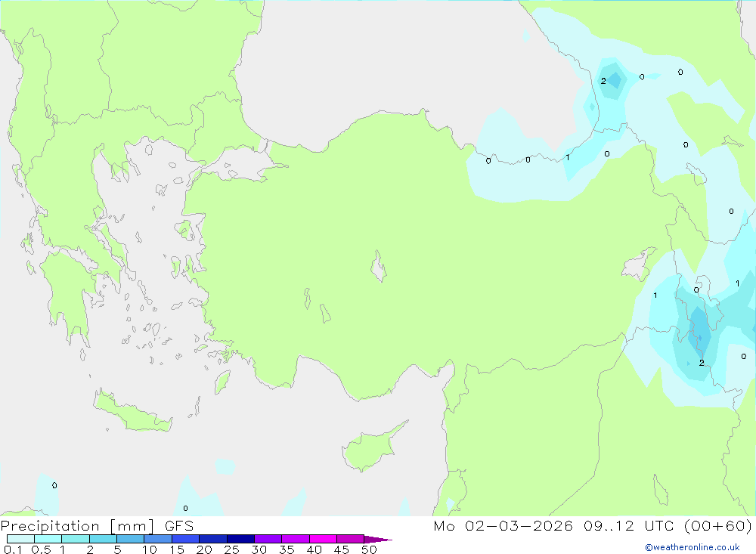Click the 0.5–1 mm legend color swatch
The width and height of the screenshot is (756, 554).
[48, 539]
